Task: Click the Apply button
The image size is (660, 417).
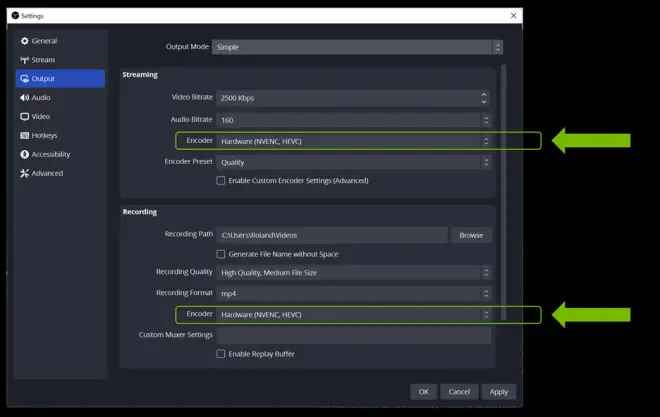Action: point(499,392)
